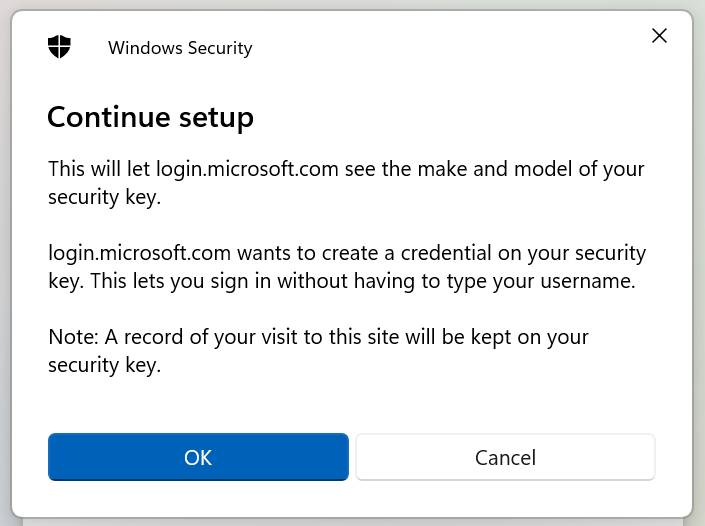Click the word "credential" in the message
The width and height of the screenshot is (705, 526).
tap(446, 253)
